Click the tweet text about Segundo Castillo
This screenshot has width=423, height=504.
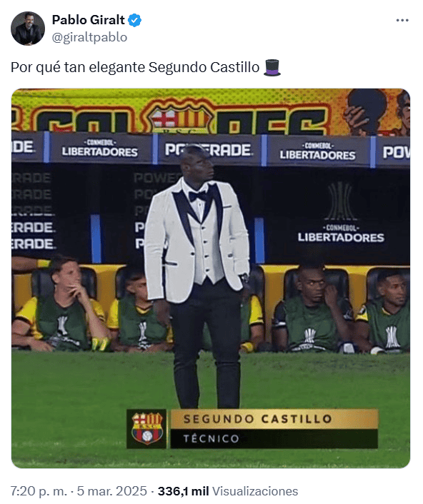(x=135, y=68)
